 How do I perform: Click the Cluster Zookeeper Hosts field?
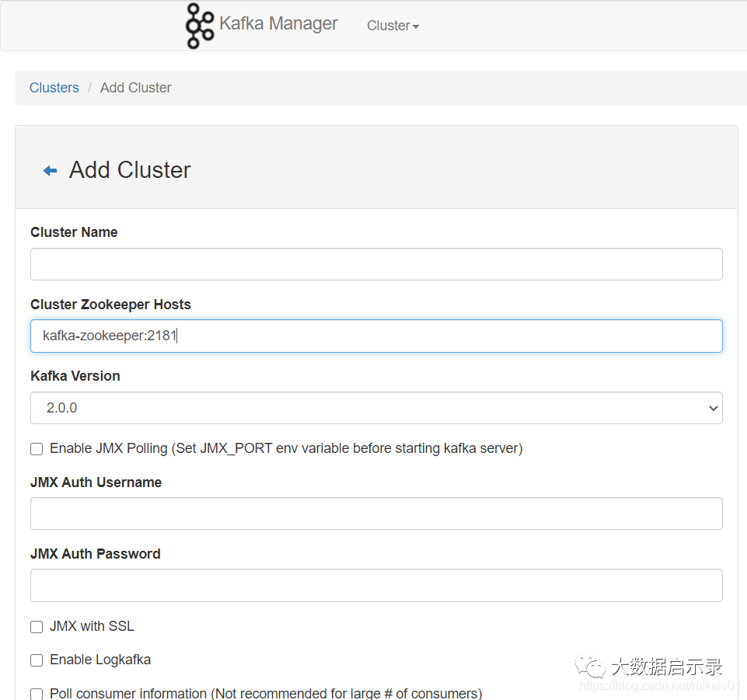tap(376, 336)
